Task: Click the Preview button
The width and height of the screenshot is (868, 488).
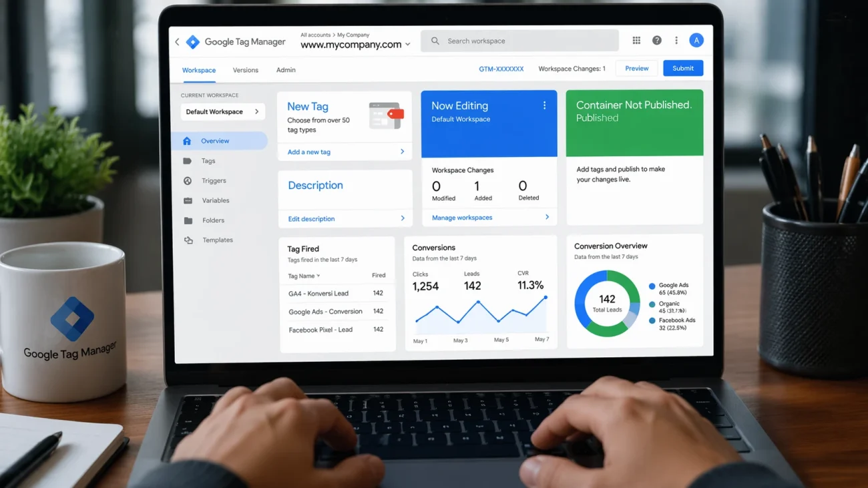Action: pos(636,68)
